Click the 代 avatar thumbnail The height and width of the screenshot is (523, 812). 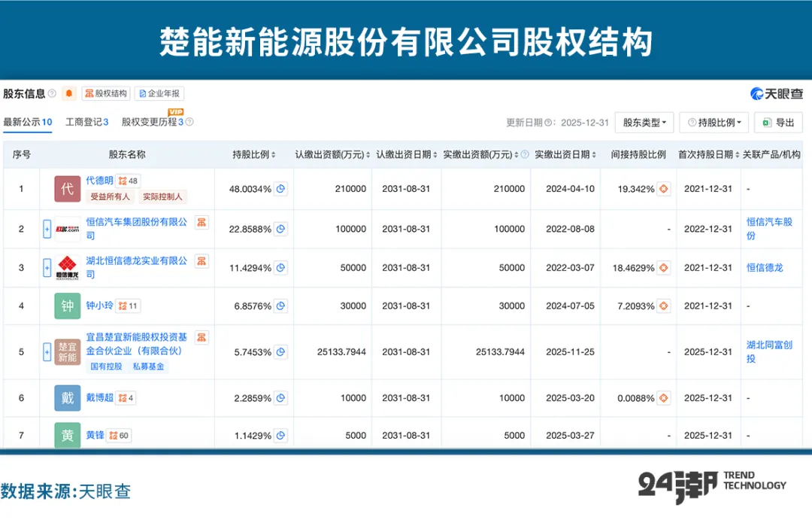[x=68, y=189]
